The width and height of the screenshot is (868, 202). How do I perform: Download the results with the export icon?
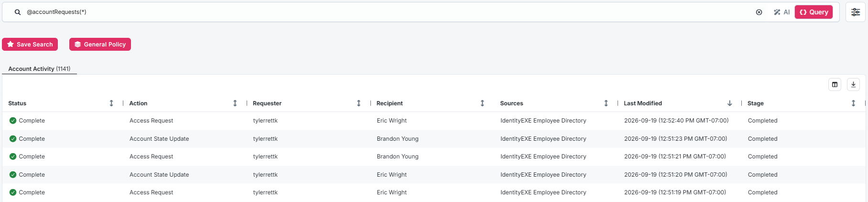[853, 85]
